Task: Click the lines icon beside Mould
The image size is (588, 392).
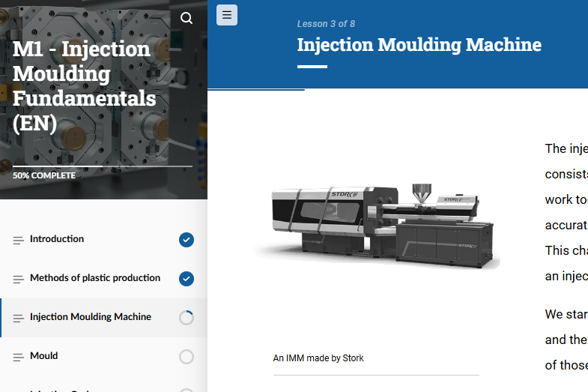Action: [18, 357]
